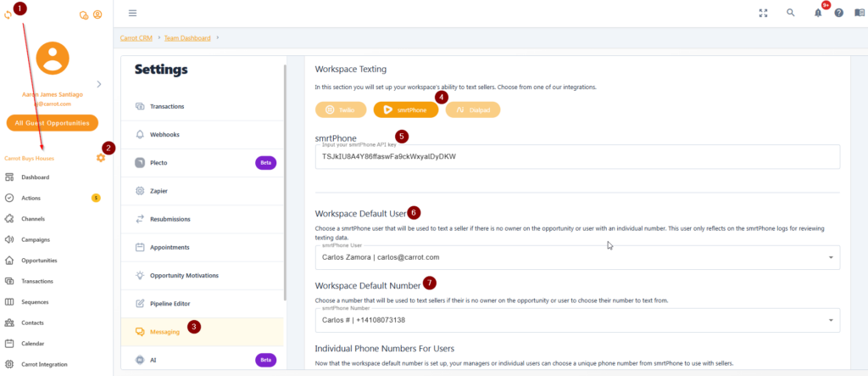Open AI settings item
Screen dimensions: 868x376
pyautogui.click(x=202, y=360)
